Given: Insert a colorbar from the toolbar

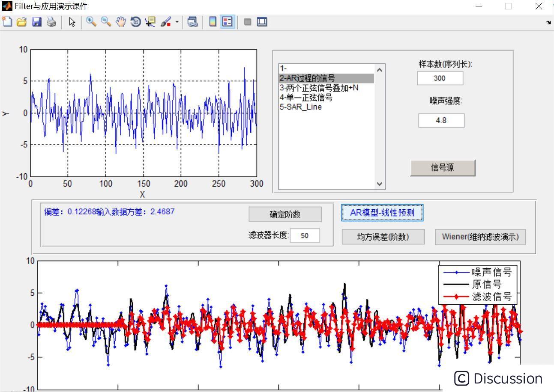Looking at the screenshot, I should coord(213,22).
